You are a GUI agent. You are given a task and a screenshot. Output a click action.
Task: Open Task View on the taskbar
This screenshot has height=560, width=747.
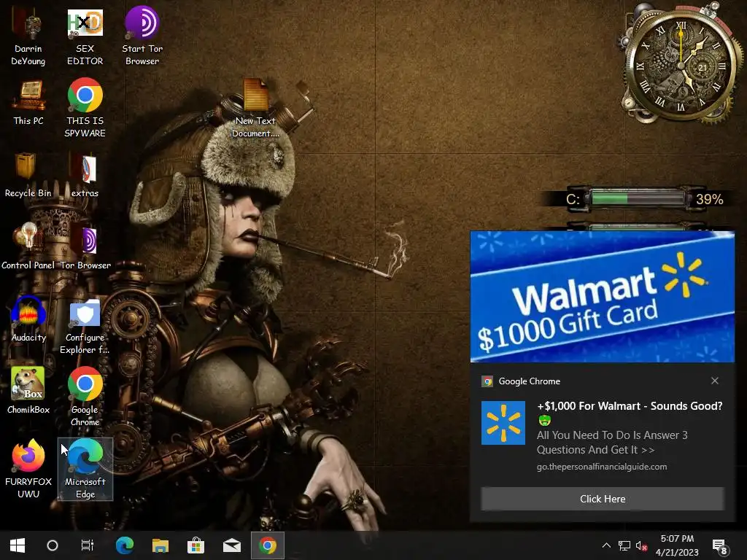point(88,545)
